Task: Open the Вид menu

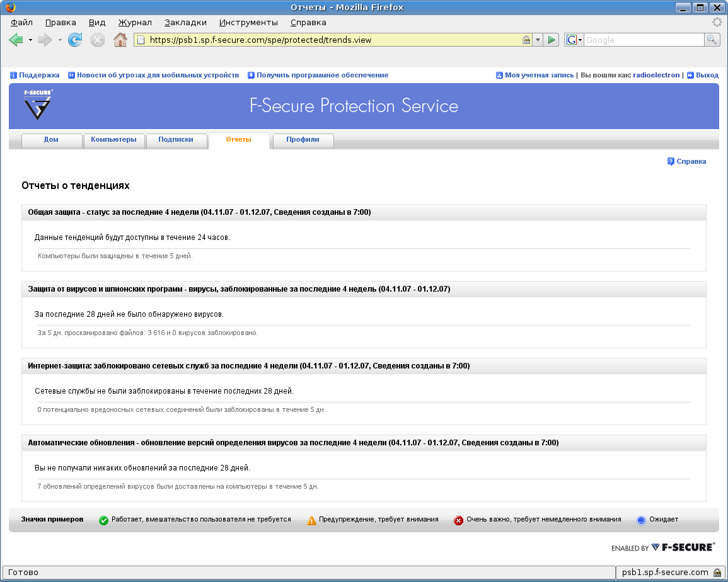Action: pyautogui.click(x=97, y=22)
